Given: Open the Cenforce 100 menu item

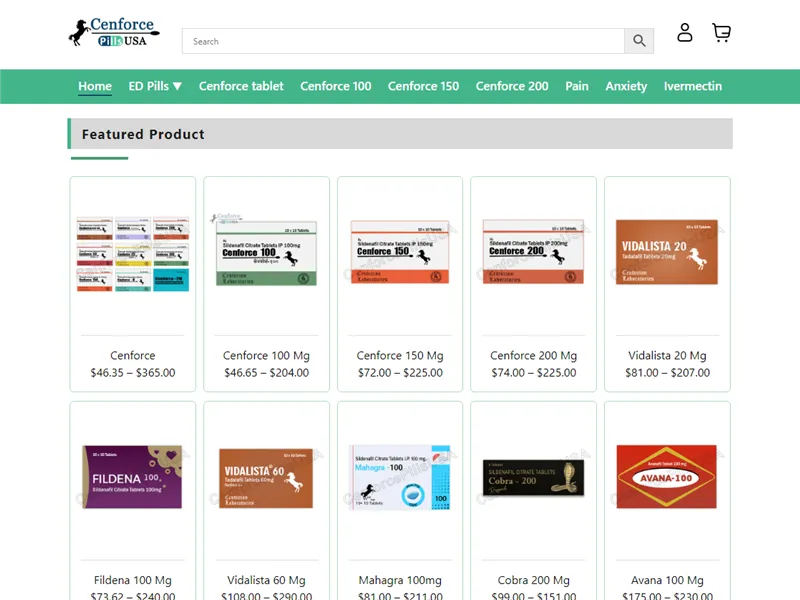Looking at the screenshot, I should click(x=336, y=86).
